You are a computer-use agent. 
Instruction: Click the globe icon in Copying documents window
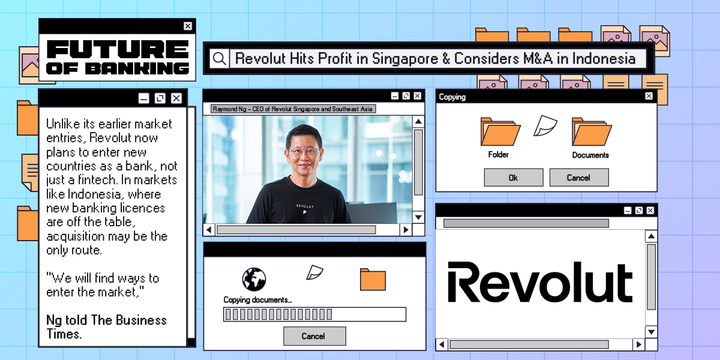tap(254, 279)
